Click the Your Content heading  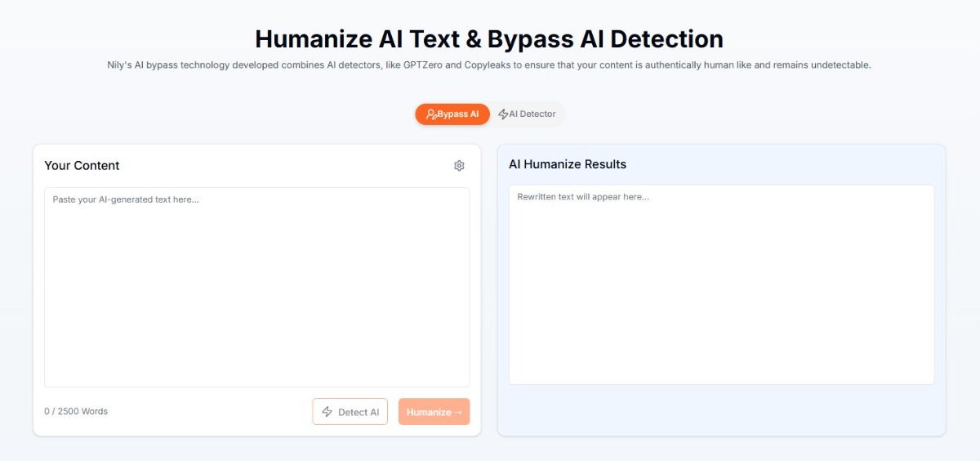coord(82,165)
